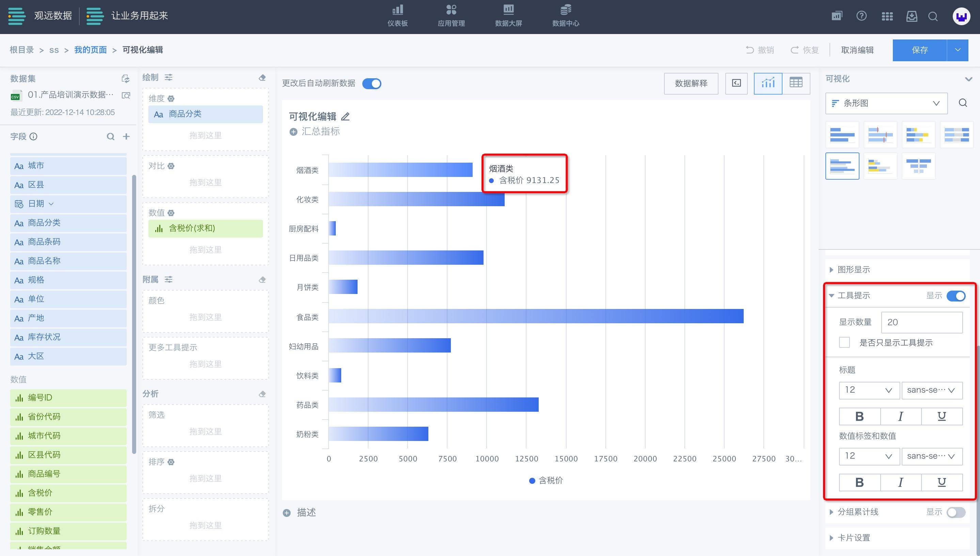980x556 pixels.
Task: Open the 条形图 chart type dropdown
Action: pos(886,103)
